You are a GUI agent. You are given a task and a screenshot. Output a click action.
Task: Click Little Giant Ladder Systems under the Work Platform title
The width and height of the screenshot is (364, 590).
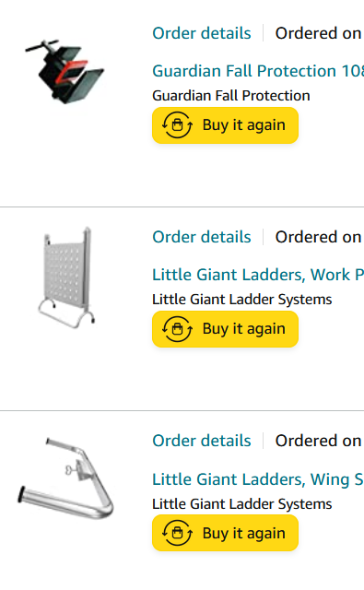[x=241, y=300]
